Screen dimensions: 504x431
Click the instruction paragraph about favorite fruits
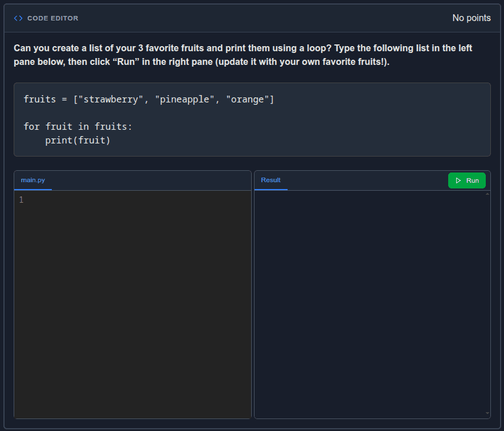[243, 55]
